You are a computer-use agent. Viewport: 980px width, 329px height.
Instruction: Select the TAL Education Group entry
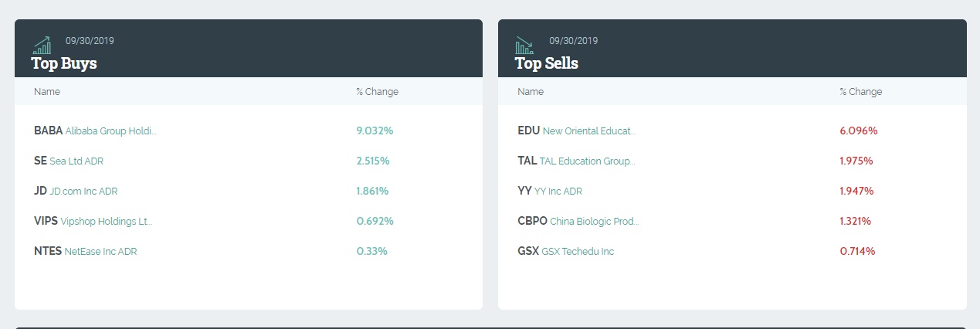point(576,161)
